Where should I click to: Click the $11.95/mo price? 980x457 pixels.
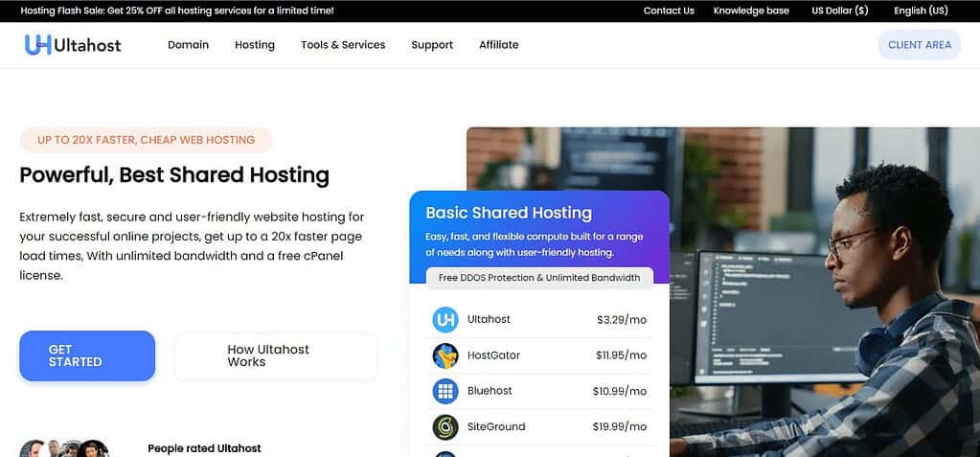click(x=622, y=355)
